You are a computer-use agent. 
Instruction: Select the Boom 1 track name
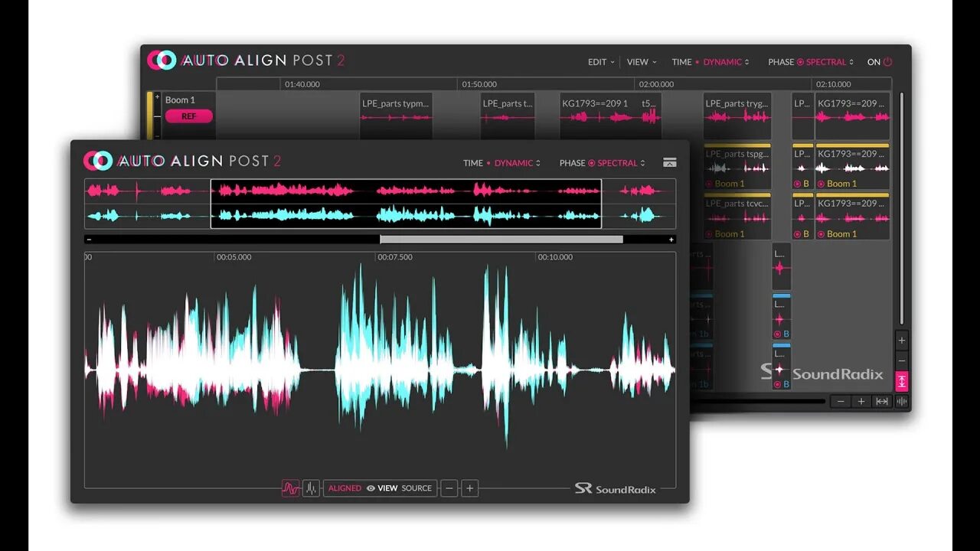click(180, 99)
